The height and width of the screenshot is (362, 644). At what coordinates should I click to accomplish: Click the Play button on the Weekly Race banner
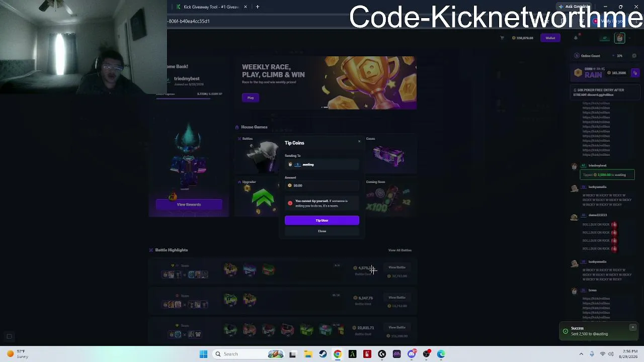pos(251,98)
